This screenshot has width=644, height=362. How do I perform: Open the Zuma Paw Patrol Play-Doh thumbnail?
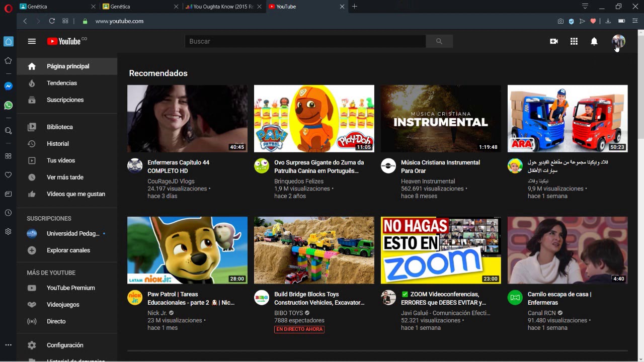point(314,119)
